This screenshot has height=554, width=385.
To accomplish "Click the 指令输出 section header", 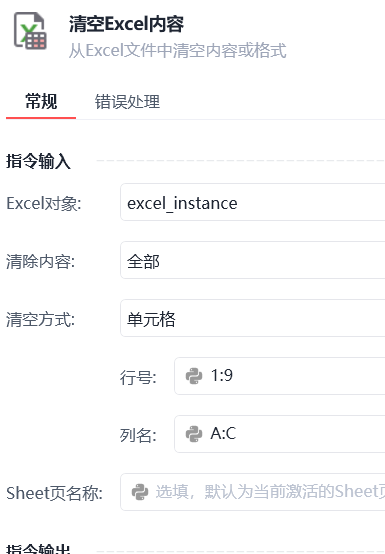I will point(38,549).
